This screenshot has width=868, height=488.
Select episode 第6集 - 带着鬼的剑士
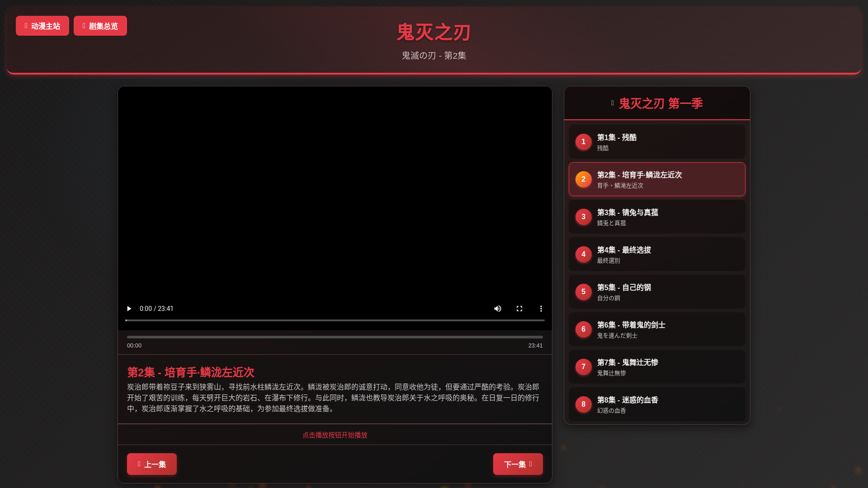[657, 329]
